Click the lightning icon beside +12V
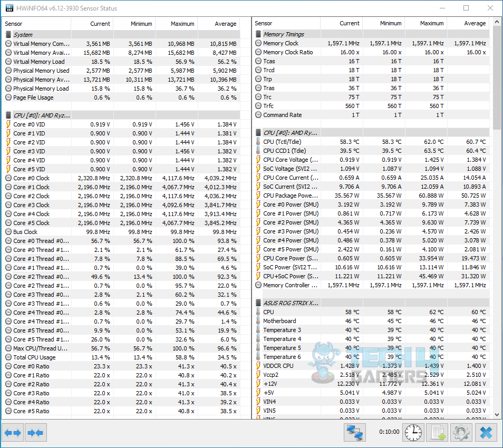 258,384
